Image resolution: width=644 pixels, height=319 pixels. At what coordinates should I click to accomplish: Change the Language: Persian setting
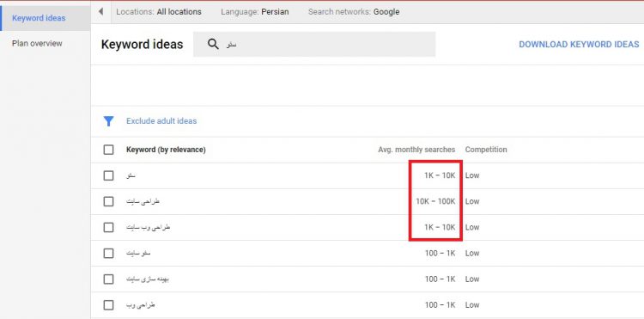tap(255, 12)
